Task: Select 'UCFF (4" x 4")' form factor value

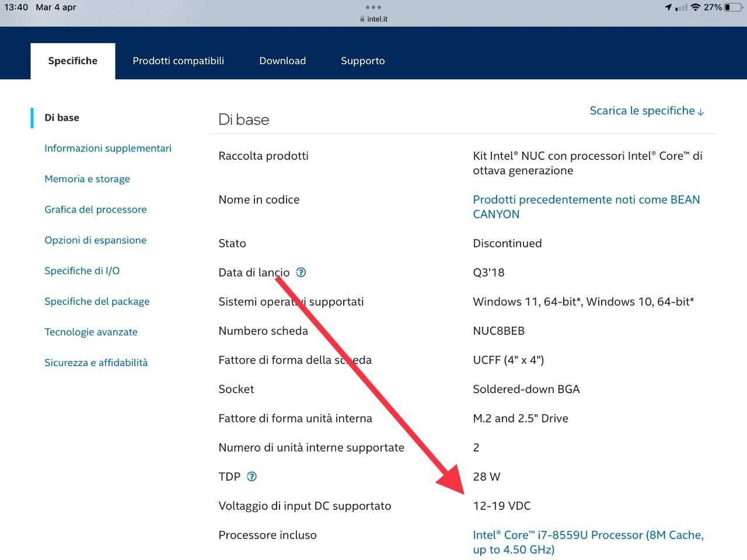Action: (x=508, y=360)
